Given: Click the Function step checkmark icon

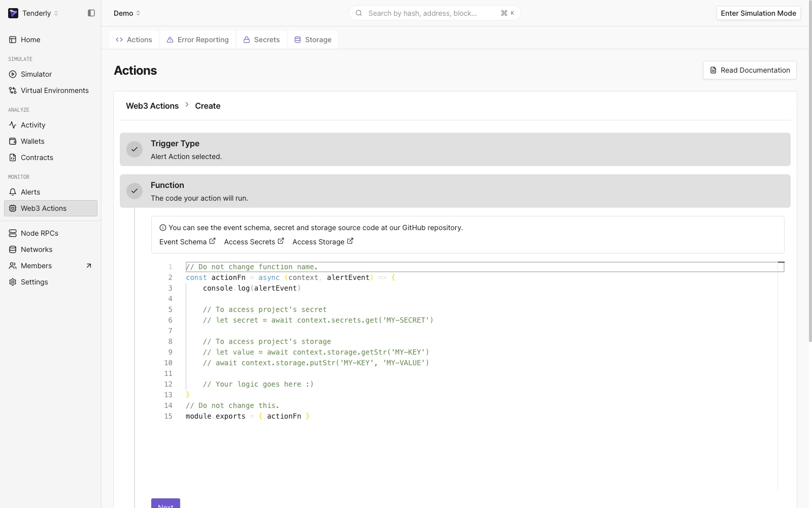Looking at the screenshot, I should (x=134, y=191).
